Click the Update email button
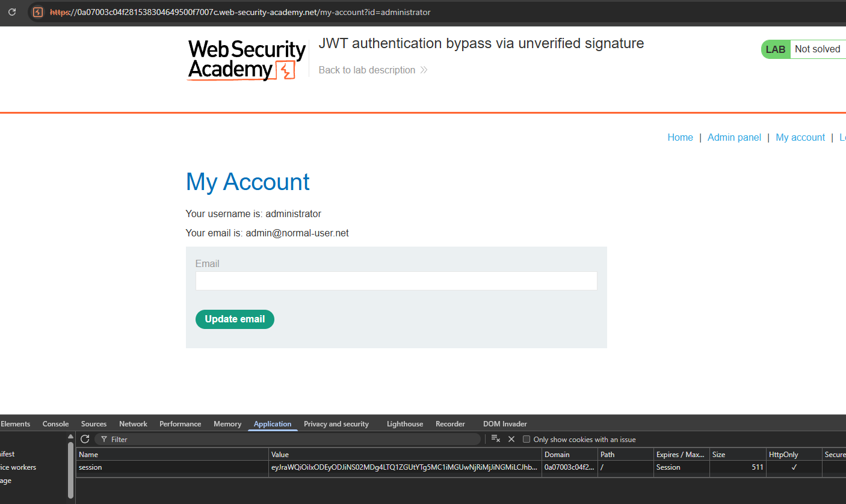Screen dimensions: 846x504 pyautogui.click(x=235, y=319)
